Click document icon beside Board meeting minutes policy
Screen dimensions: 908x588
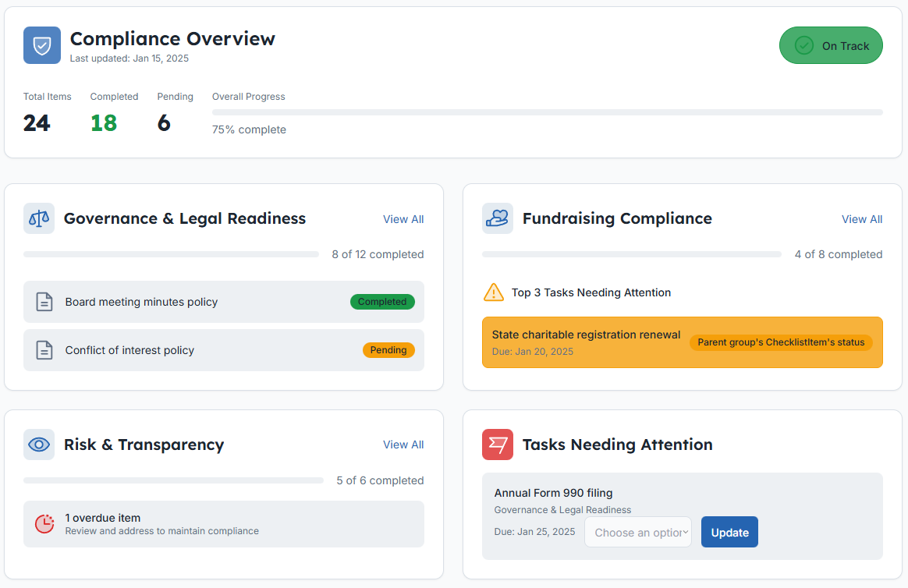click(x=44, y=302)
